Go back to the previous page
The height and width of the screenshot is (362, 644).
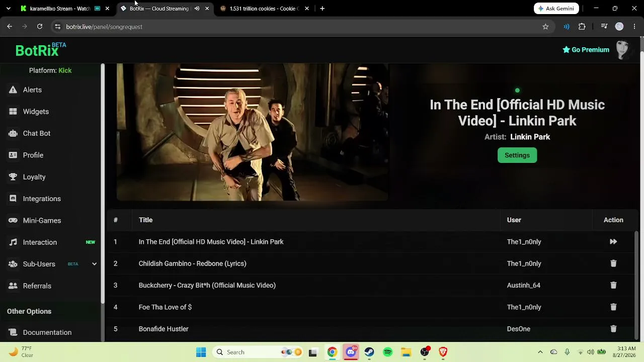coord(10,27)
